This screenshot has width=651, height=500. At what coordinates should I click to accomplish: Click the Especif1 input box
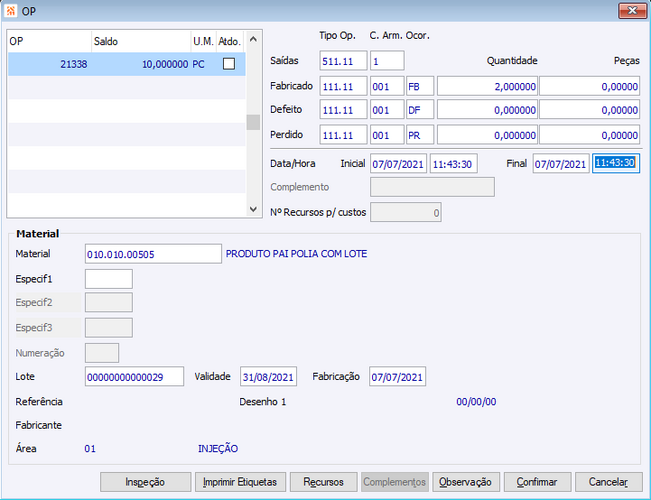point(109,279)
